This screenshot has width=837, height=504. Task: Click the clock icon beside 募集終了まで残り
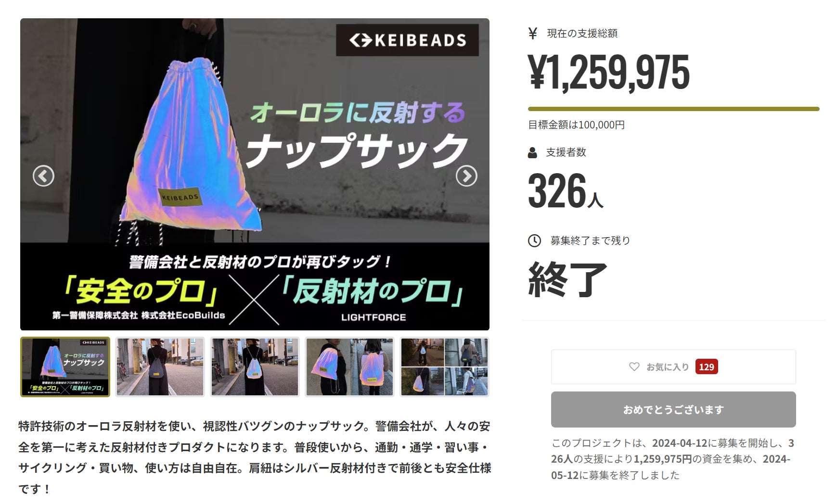(534, 240)
